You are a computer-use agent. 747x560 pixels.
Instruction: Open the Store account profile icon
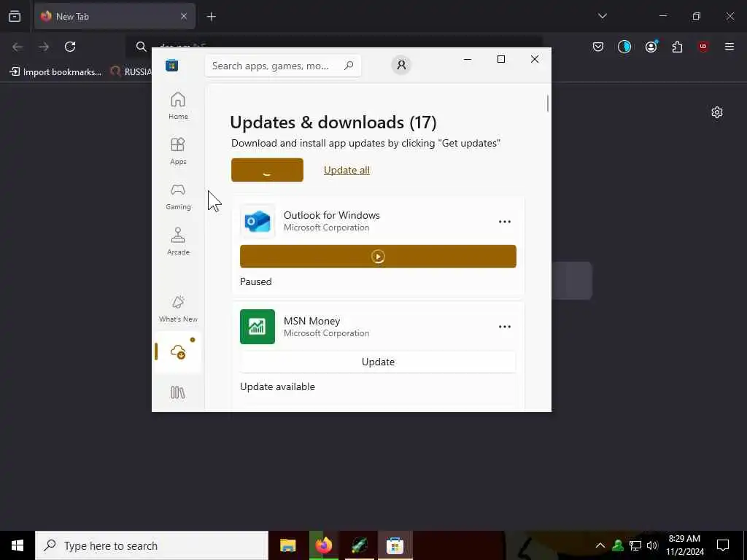401,65
